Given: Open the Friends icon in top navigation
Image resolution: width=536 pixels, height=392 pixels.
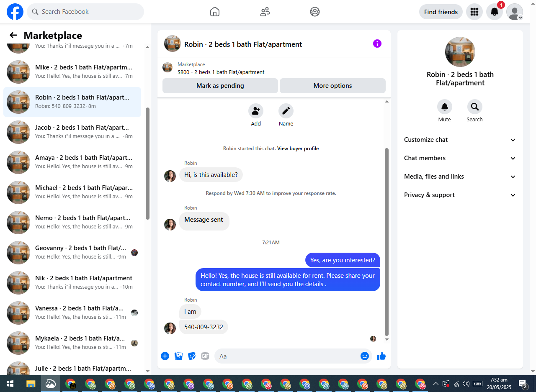Looking at the screenshot, I should [x=265, y=12].
